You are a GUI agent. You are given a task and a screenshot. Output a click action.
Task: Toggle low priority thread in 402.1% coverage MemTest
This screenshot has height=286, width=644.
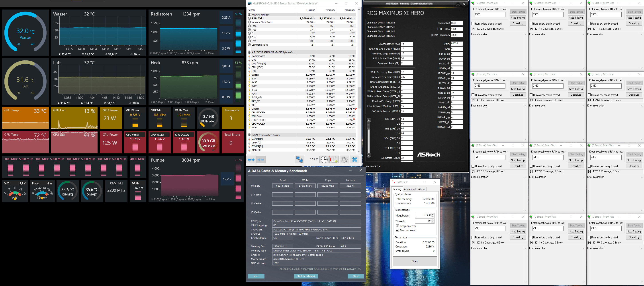pos(589,166)
